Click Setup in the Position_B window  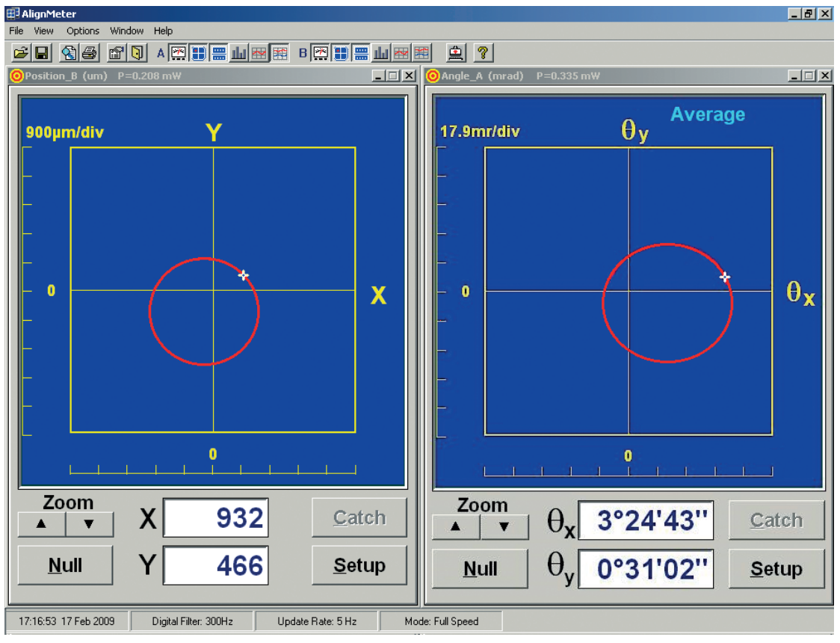tap(359, 565)
